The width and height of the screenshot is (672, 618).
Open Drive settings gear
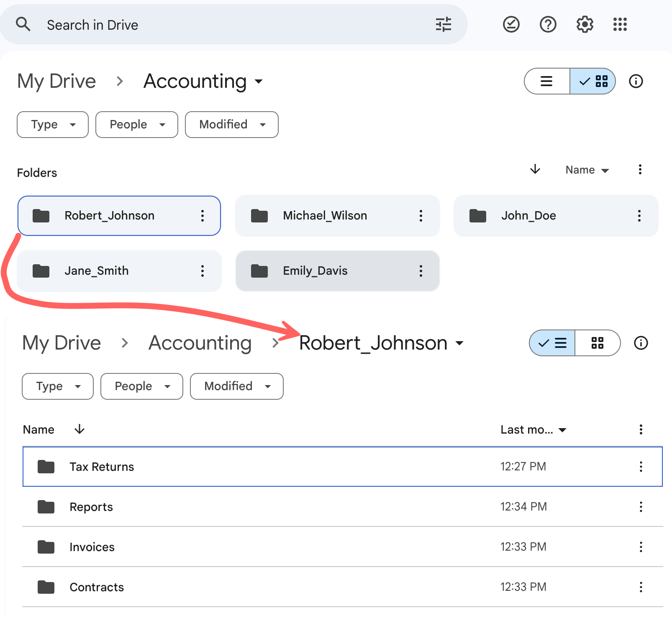585,25
